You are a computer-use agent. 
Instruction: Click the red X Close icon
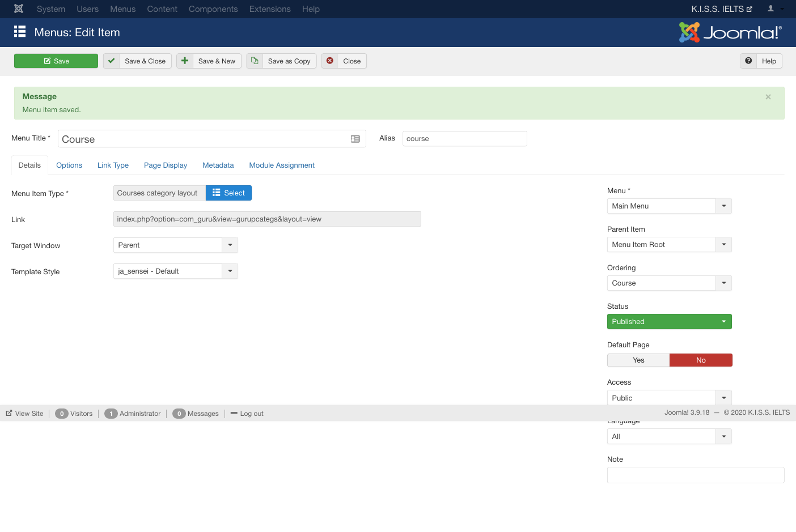point(330,61)
